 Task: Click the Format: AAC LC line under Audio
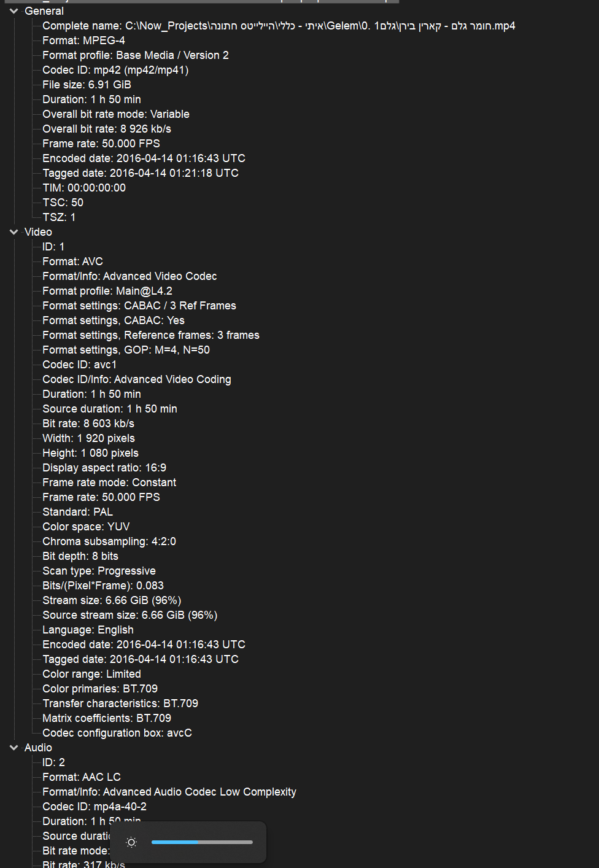click(x=81, y=777)
